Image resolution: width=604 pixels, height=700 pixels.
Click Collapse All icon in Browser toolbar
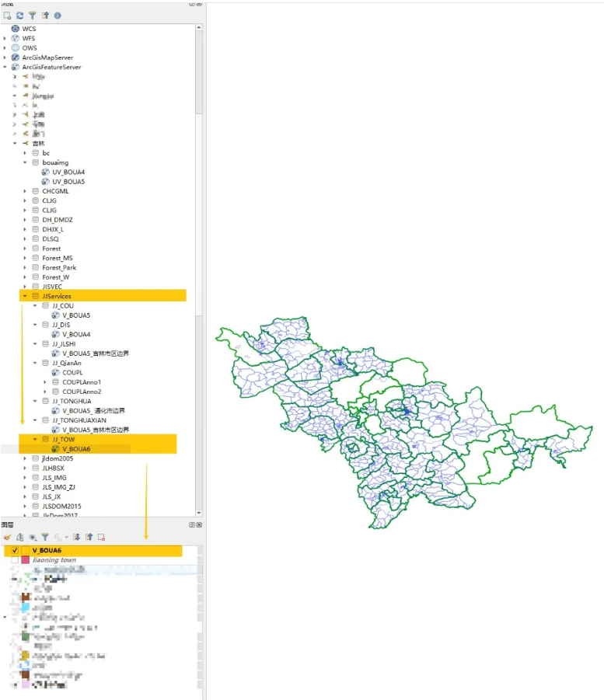[x=45, y=16]
